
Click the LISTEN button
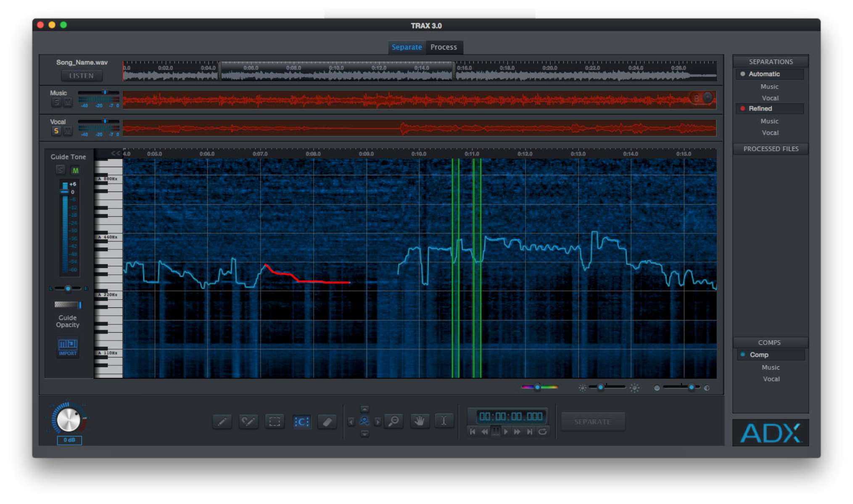82,76
